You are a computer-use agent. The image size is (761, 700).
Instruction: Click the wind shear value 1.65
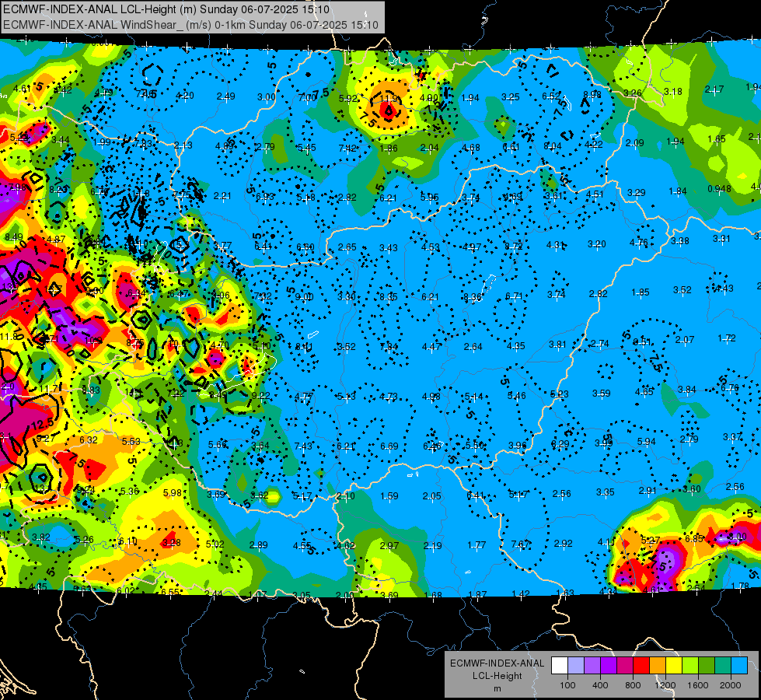(x=717, y=139)
